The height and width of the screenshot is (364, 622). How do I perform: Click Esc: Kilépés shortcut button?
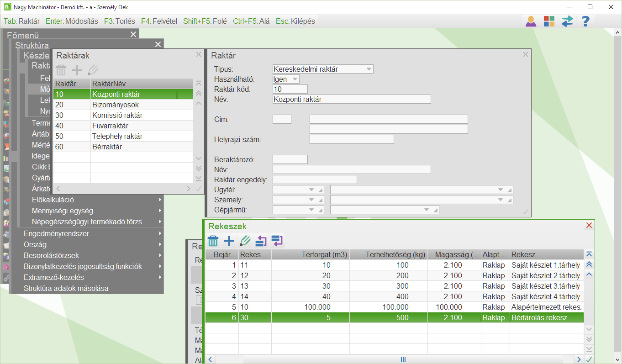click(295, 21)
